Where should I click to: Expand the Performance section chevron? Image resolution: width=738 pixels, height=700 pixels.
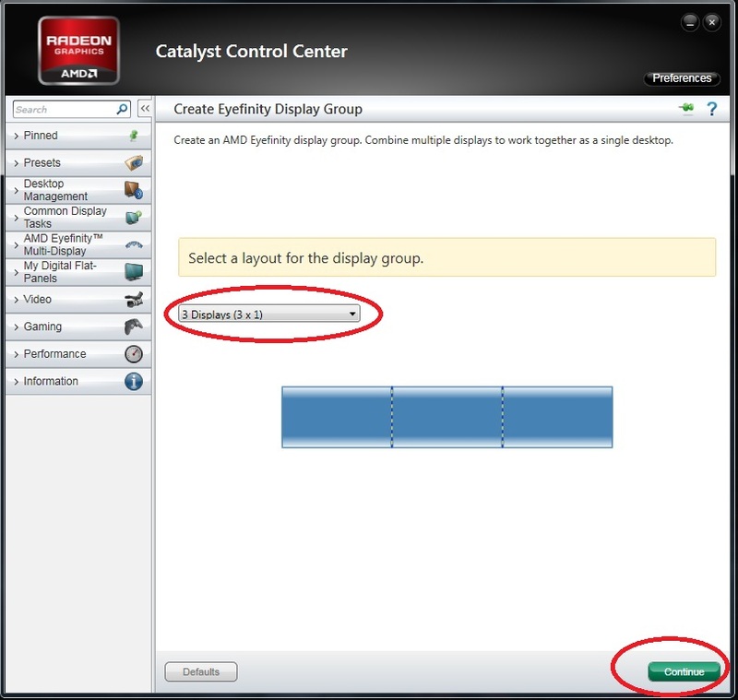coord(17,354)
